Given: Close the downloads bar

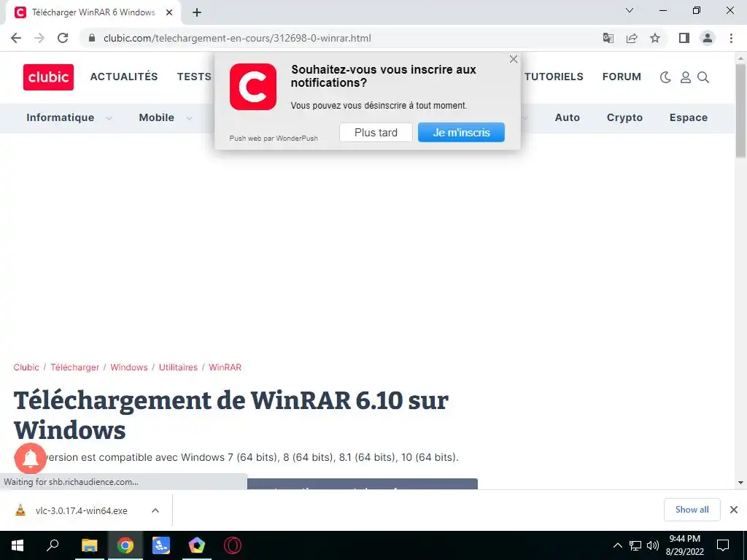Looking at the screenshot, I should coord(734,510).
